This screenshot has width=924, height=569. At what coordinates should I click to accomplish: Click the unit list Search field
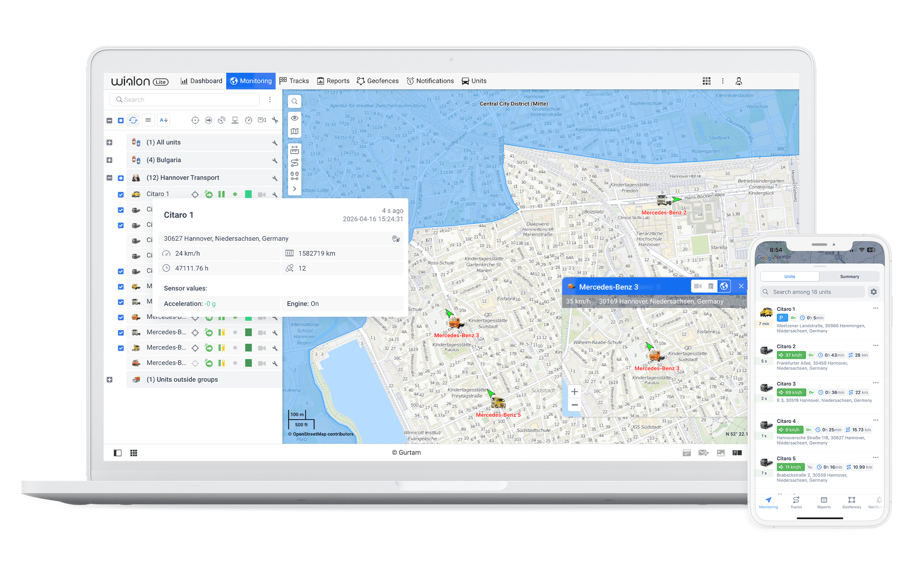click(185, 100)
